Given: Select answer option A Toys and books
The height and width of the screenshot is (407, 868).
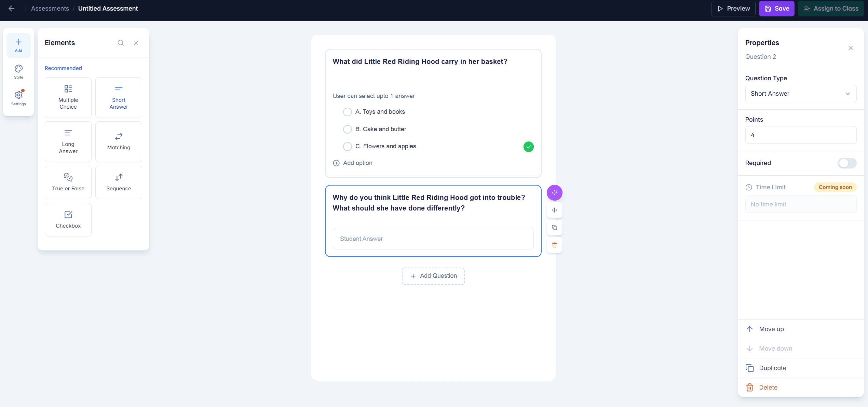Looking at the screenshot, I should 347,112.
